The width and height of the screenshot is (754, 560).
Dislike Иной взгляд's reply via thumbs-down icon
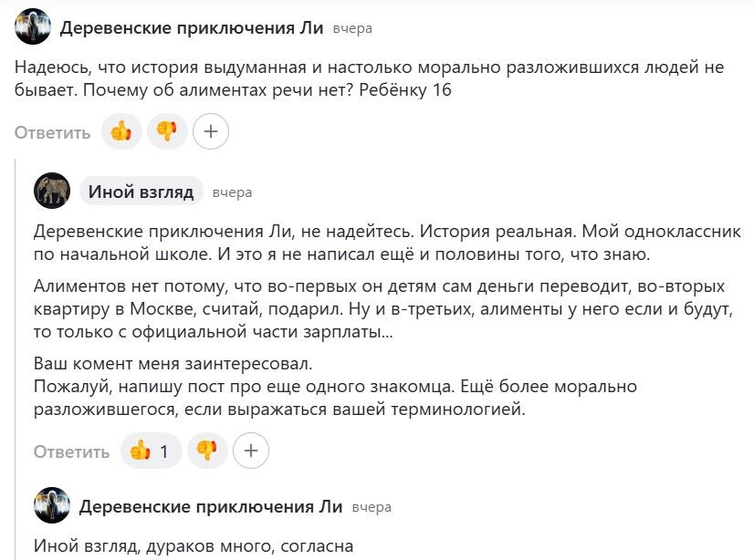[207, 450]
